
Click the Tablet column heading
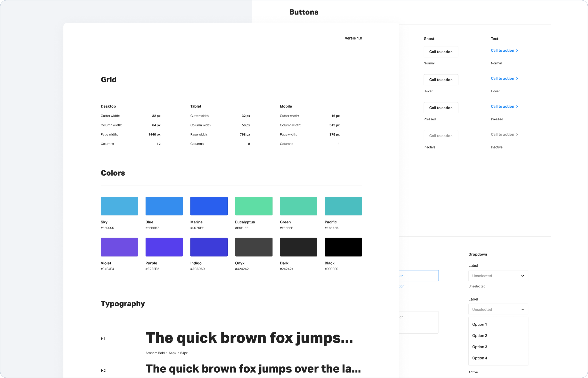[x=196, y=106]
